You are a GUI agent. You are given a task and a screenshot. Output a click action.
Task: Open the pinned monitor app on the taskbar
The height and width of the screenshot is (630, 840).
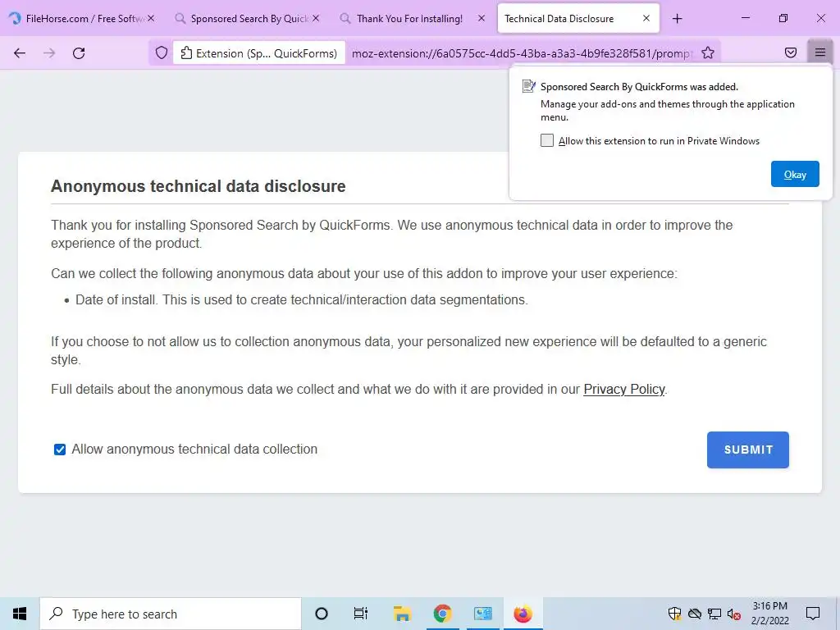[482, 614]
